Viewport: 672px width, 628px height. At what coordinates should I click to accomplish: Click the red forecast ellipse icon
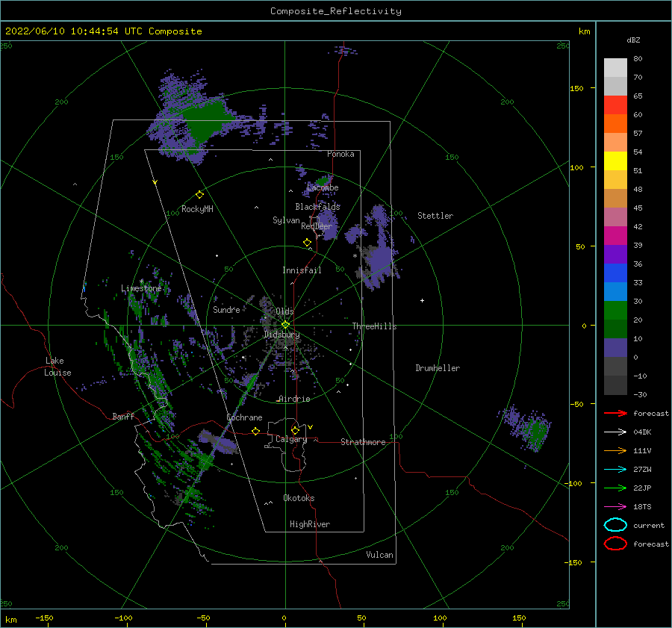(x=615, y=544)
